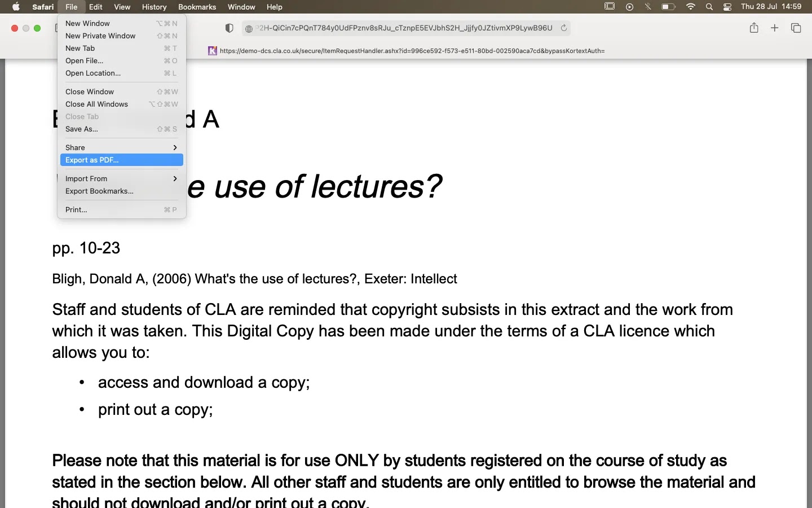Expand the Share submenu
The height and width of the screenshot is (508, 812).
point(121,147)
